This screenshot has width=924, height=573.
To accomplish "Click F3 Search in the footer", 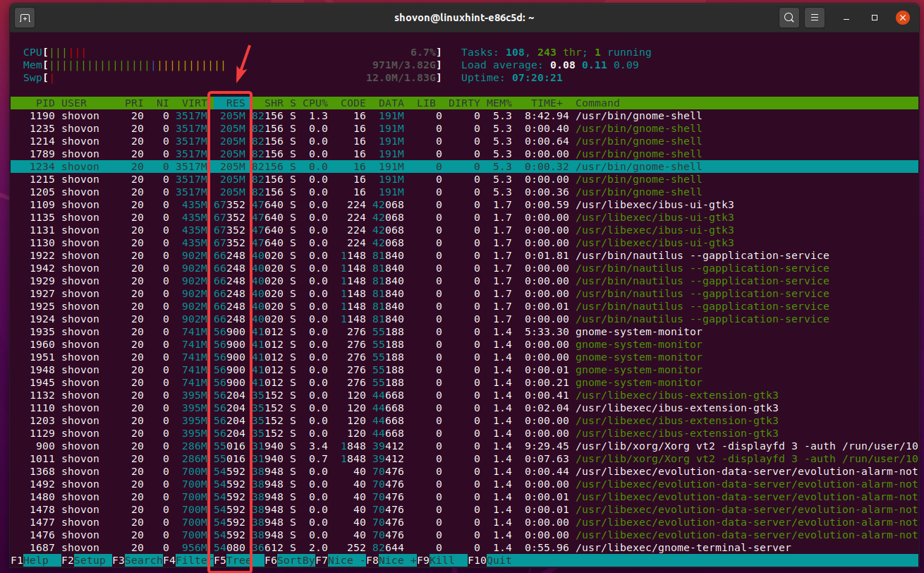I will pyautogui.click(x=138, y=560).
